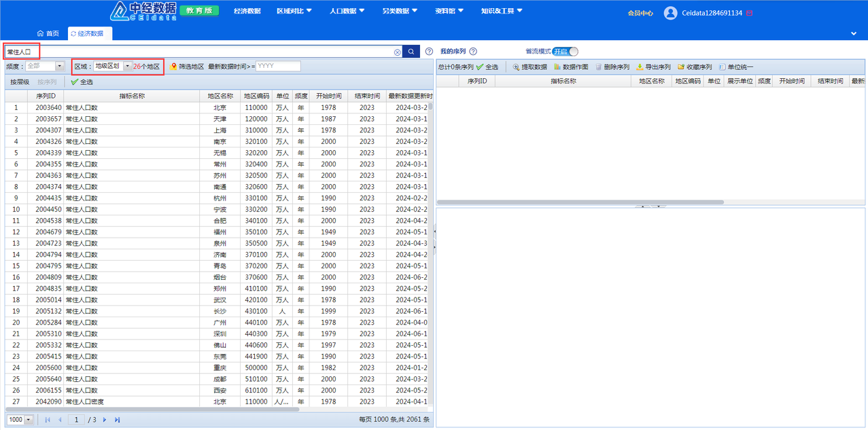Click the 删除序列 trash icon
This screenshot has width=868, height=430.
click(x=599, y=67)
